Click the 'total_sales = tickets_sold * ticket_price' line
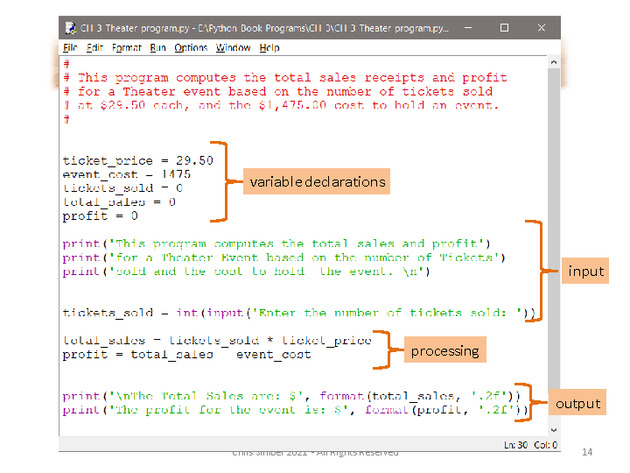The height and width of the screenshot is (473, 630). 217,341
